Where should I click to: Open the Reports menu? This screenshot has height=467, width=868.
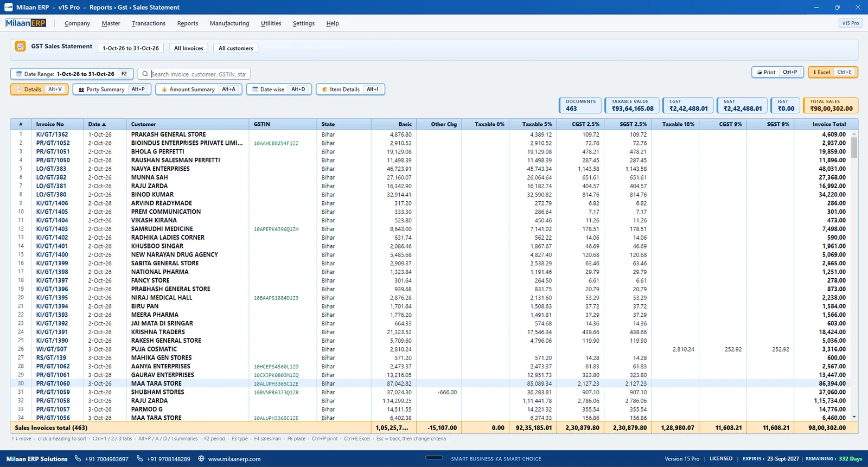pos(188,23)
